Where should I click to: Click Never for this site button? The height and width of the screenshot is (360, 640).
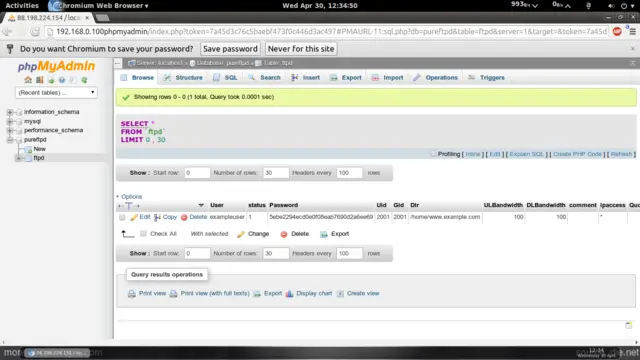[301, 49]
